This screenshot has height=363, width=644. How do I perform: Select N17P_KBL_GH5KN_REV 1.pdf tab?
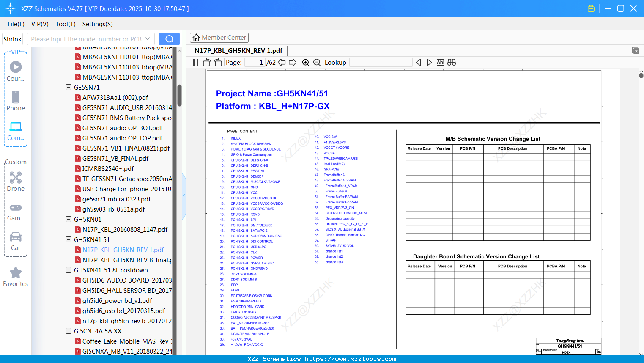click(x=238, y=51)
